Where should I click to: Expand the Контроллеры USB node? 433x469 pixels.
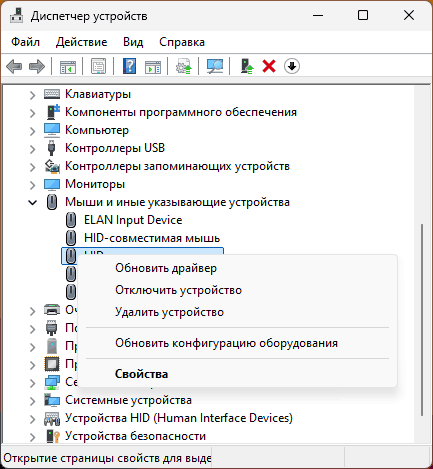click(x=32, y=149)
